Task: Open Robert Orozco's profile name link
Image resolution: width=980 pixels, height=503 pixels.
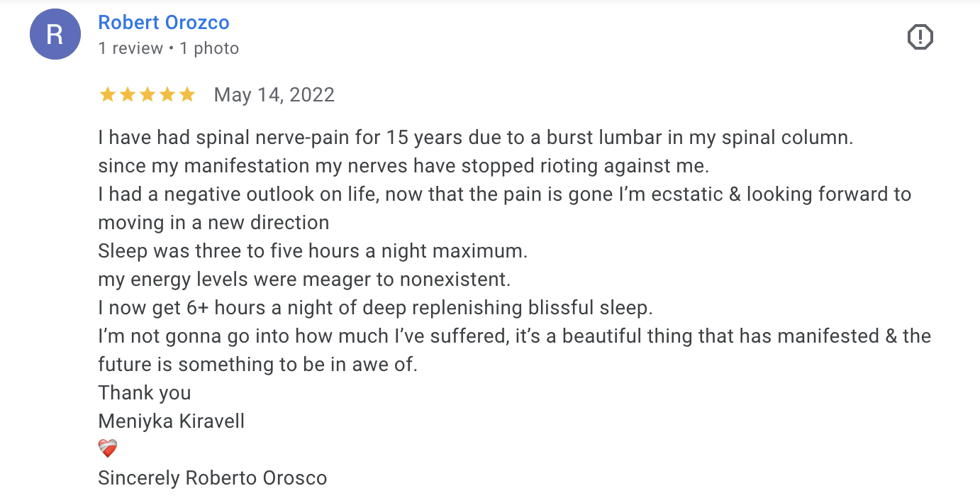Action: [x=164, y=23]
